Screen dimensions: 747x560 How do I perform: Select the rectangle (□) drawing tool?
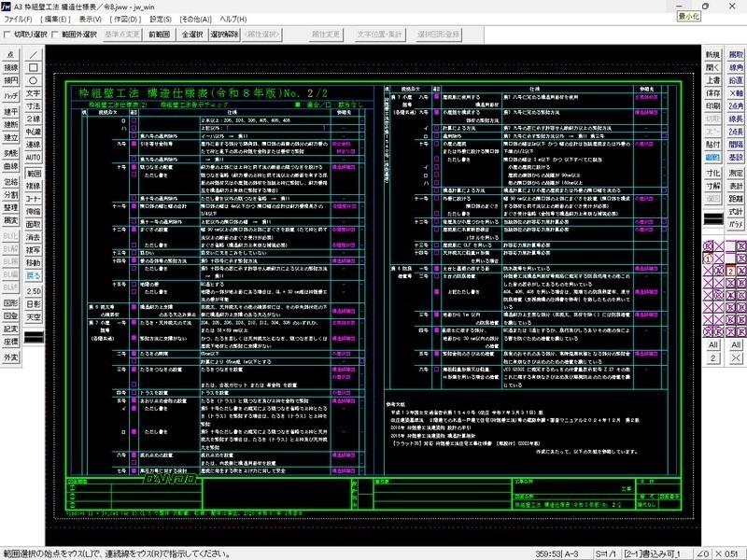(x=34, y=67)
